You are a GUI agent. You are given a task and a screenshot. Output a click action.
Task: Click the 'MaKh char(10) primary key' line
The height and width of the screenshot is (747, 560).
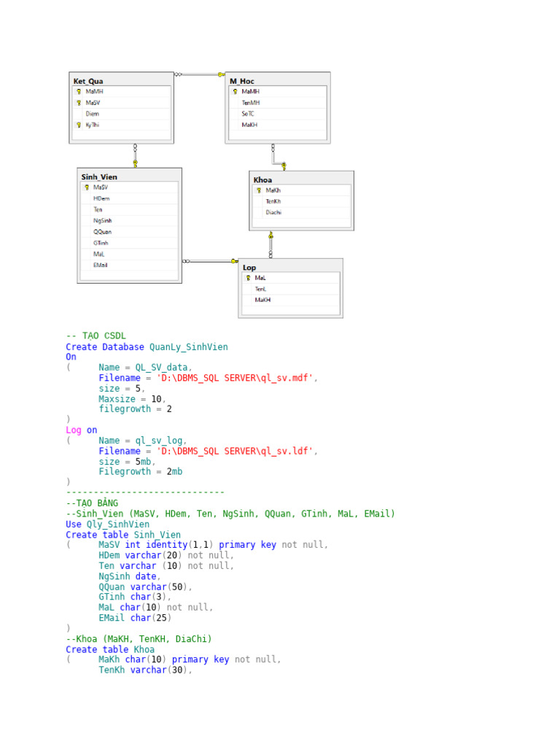190,659
